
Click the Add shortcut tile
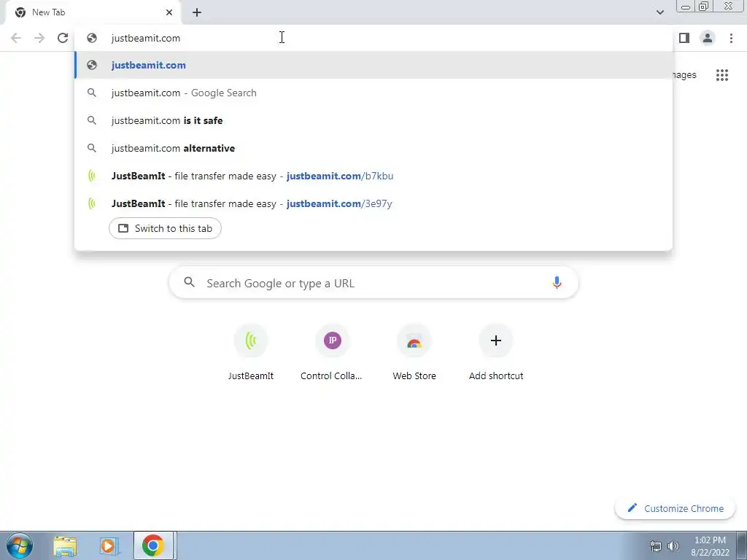click(x=496, y=352)
